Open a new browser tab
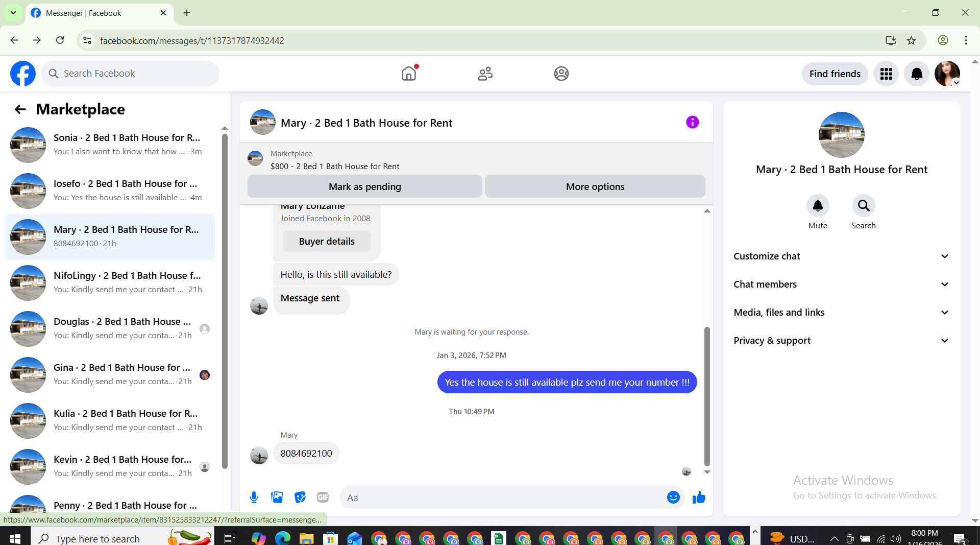This screenshot has width=980, height=545. coord(187,13)
